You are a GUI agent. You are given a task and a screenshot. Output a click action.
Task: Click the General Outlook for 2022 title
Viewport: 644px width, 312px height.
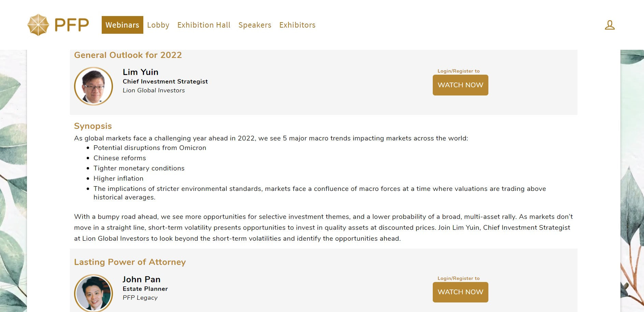pos(128,55)
